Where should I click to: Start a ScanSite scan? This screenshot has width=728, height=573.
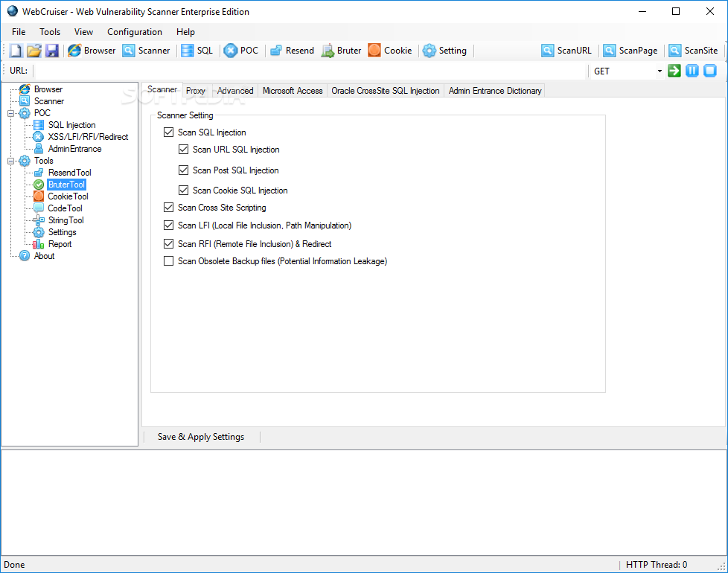pos(694,51)
